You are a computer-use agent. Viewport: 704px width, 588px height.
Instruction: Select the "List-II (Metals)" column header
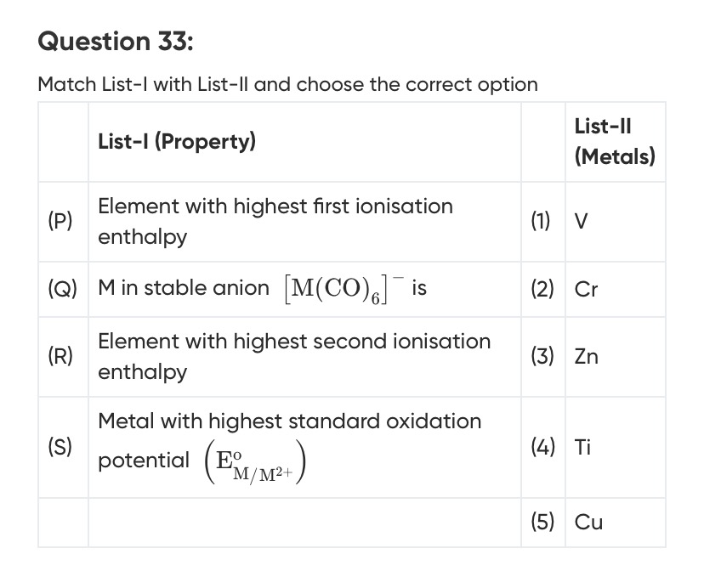point(615,141)
